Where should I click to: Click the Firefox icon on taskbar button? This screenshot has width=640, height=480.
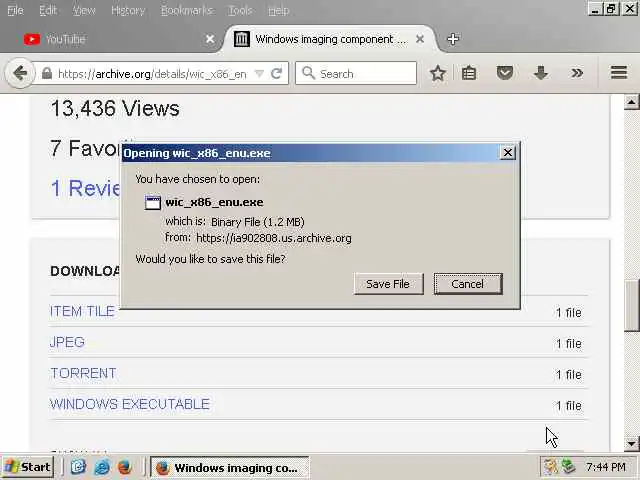tap(162, 468)
